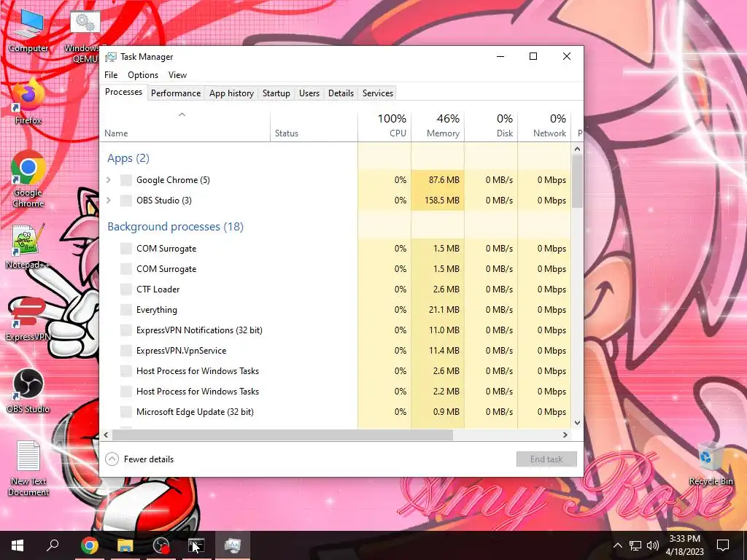This screenshot has height=560, width=747.
Task: Click the vertical scrollbar thumb
Action: [x=578, y=181]
